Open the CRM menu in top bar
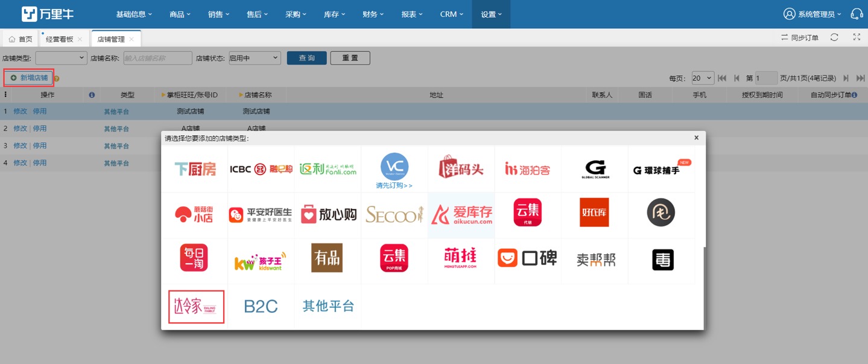This screenshot has width=868, height=364. click(451, 13)
